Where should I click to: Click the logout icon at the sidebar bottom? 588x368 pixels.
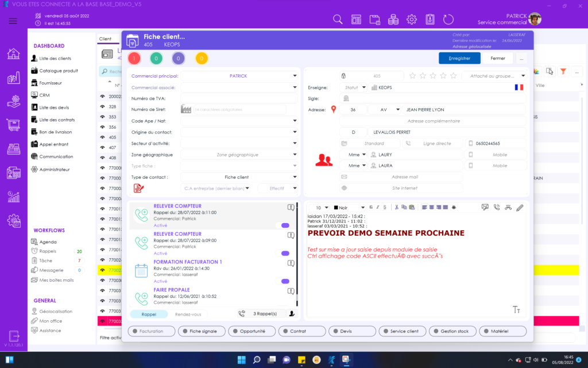click(x=14, y=335)
